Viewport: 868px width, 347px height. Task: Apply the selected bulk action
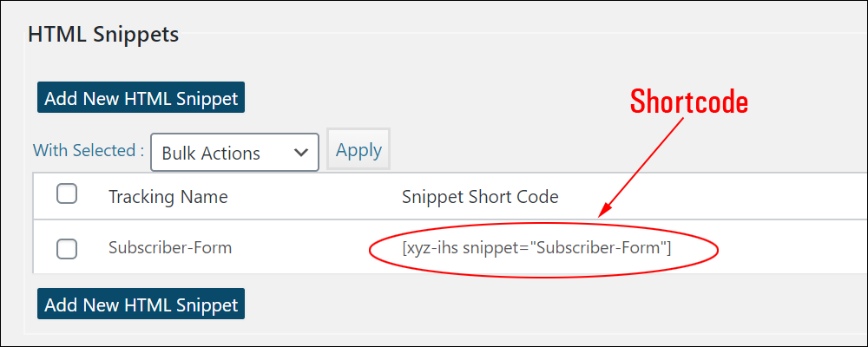point(358,150)
